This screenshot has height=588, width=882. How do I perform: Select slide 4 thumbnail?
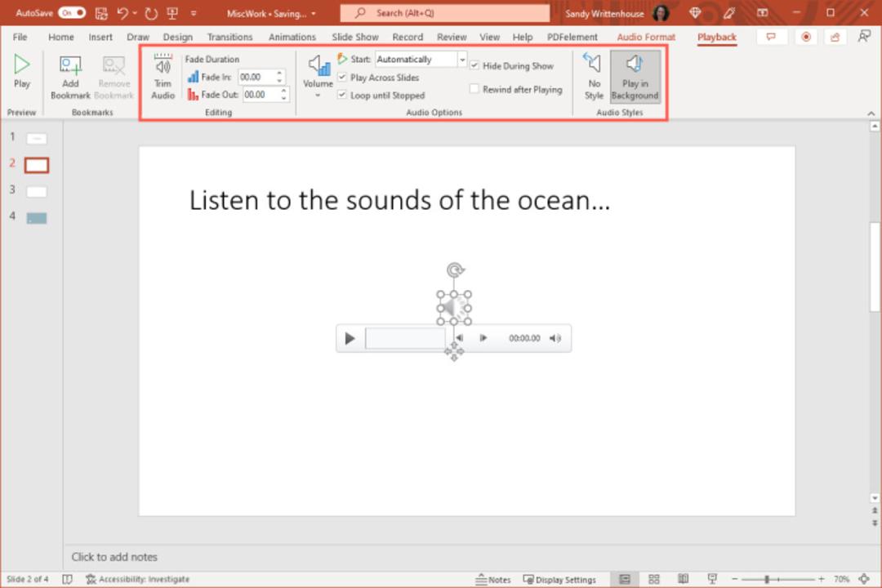click(37, 218)
